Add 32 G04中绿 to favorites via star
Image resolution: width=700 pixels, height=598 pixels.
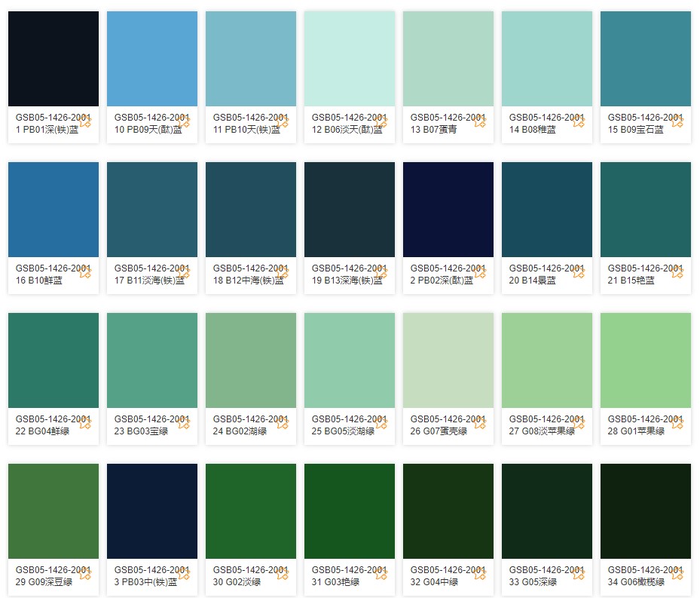point(480,575)
